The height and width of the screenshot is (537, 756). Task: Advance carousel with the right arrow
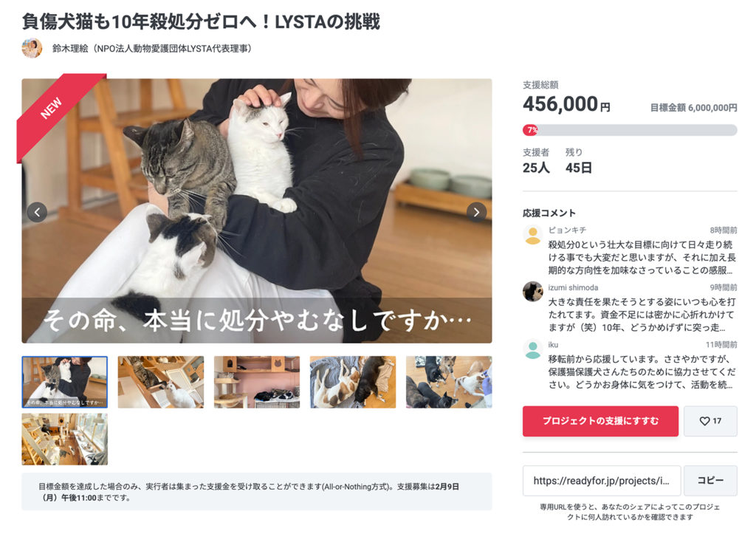[x=476, y=212]
